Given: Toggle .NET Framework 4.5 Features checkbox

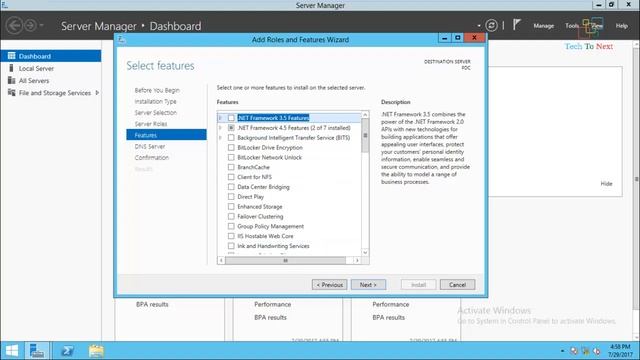Looking at the screenshot, I should pyautogui.click(x=231, y=128).
